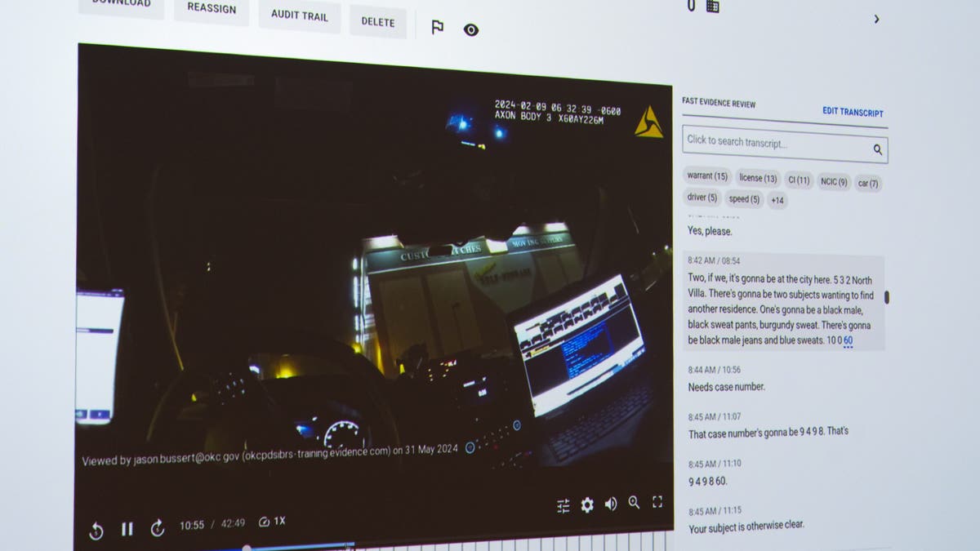Open the 1X playback speed selector

tap(272, 522)
